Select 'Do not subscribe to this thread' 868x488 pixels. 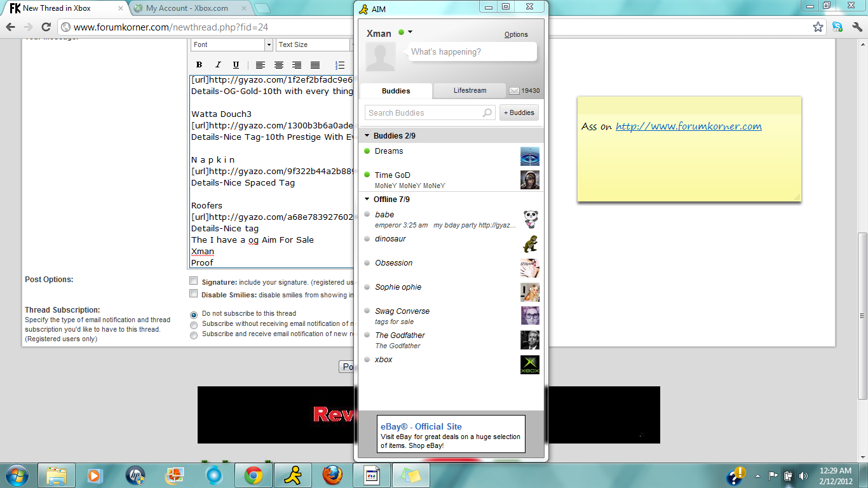194,315
